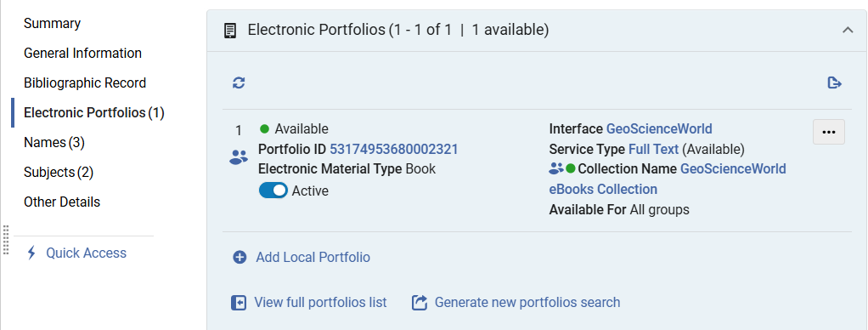
Task: Select Bibliographic Record in the sidebar
Action: [85, 82]
